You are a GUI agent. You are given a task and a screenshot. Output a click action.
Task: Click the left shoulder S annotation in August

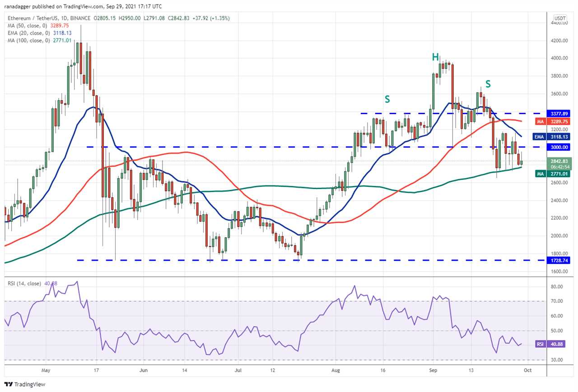387,99
